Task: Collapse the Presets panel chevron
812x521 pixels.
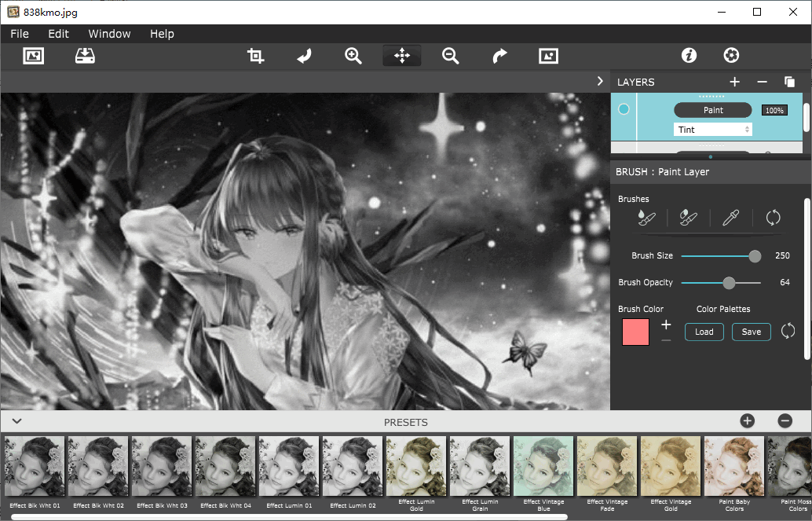Action: click(x=16, y=421)
